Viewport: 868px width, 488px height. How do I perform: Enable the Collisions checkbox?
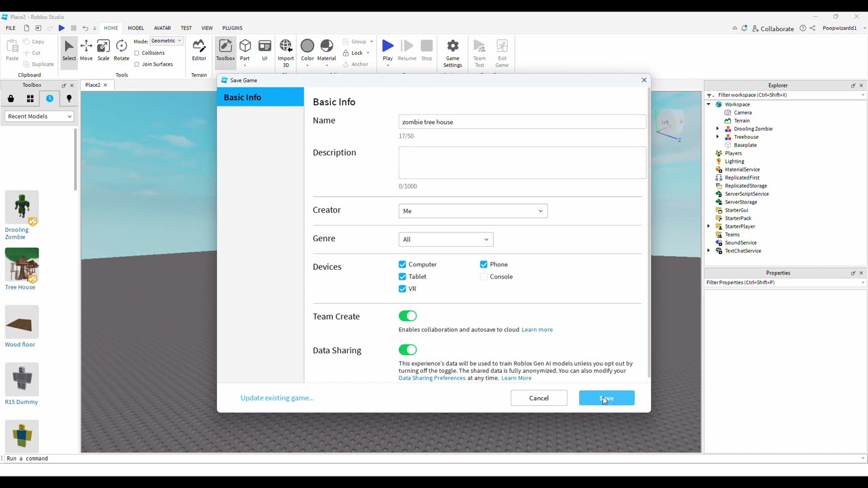pos(137,53)
